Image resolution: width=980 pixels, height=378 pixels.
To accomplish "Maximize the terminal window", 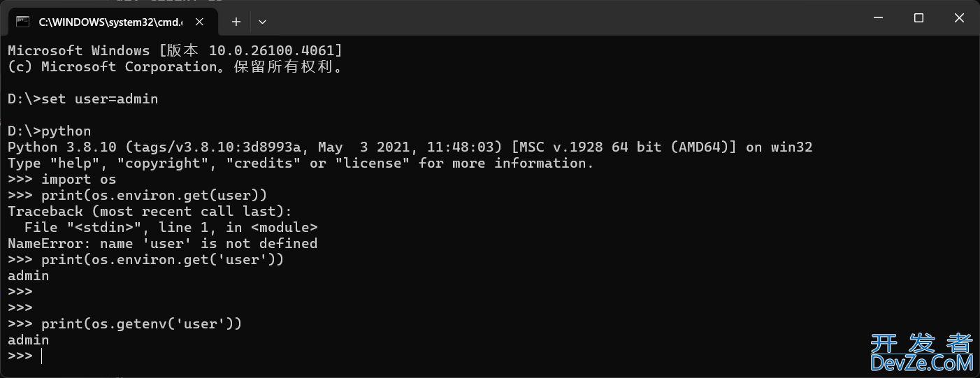I will [x=918, y=18].
